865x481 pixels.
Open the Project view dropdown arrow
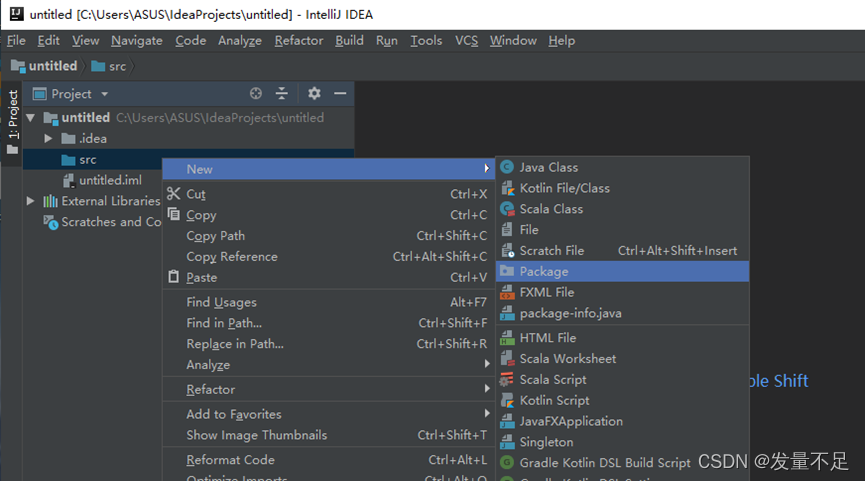coord(104,94)
